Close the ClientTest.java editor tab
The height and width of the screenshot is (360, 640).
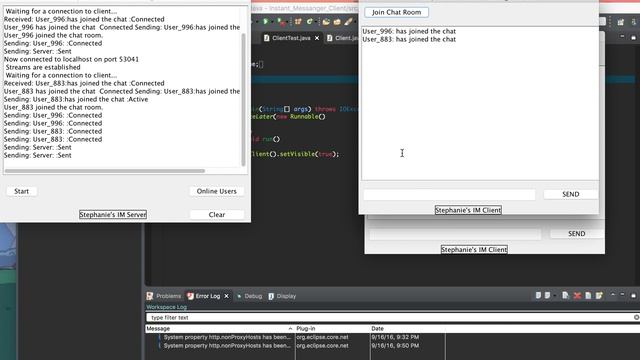[317, 38]
